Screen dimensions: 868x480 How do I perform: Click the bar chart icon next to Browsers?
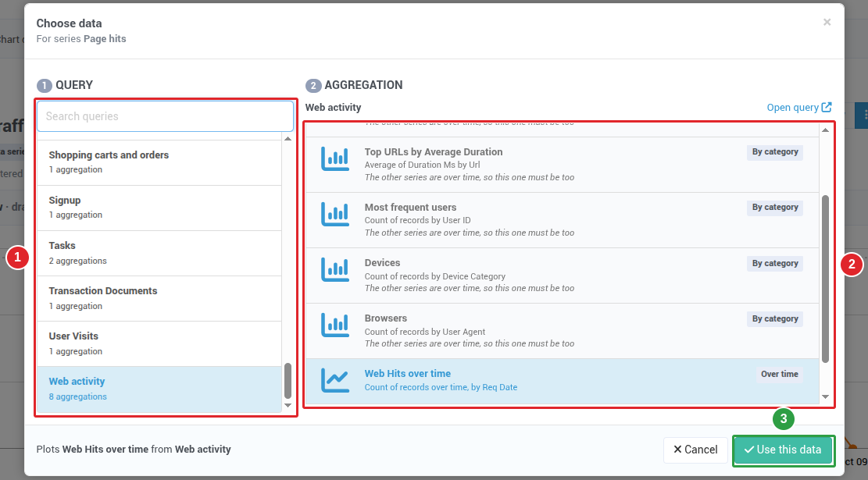[x=335, y=325]
